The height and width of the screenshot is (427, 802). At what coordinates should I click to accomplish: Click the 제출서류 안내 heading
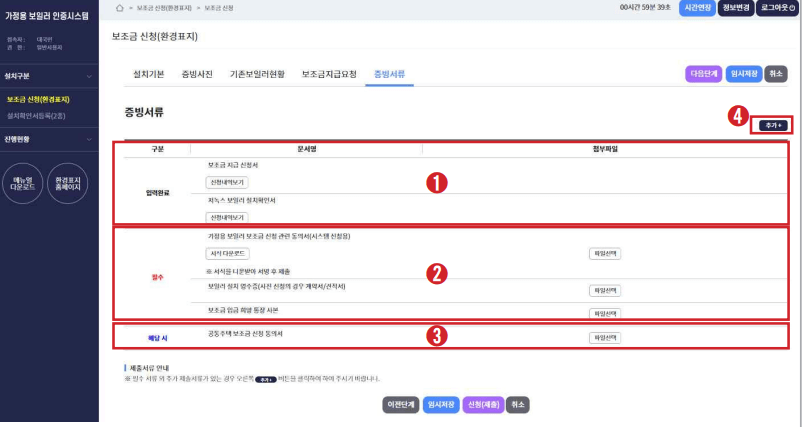[149, 368]
